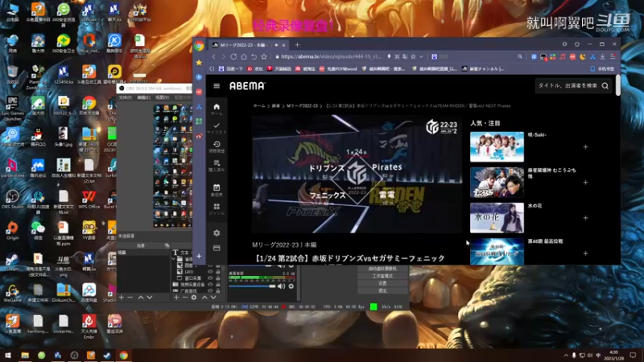Adjust the OBS mixer volume slider
644x362 pixels.
click(252, 286)
